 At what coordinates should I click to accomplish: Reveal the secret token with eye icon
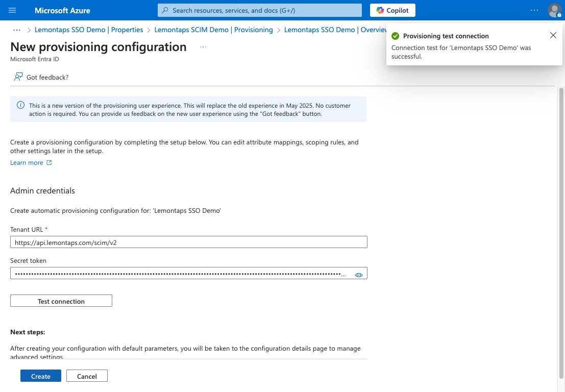(358, 275)
